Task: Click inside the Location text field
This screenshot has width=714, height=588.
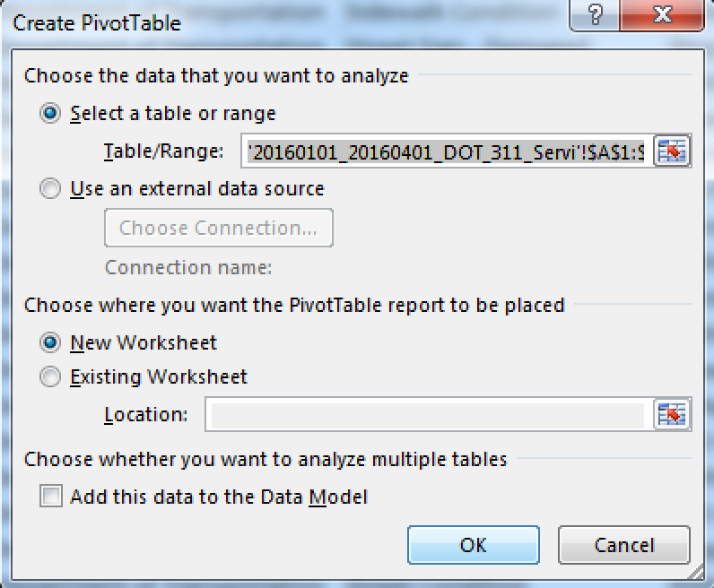Action: 429,414
